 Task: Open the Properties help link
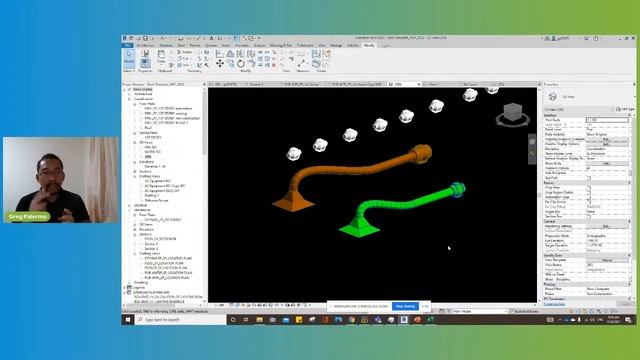click(554, 304)
